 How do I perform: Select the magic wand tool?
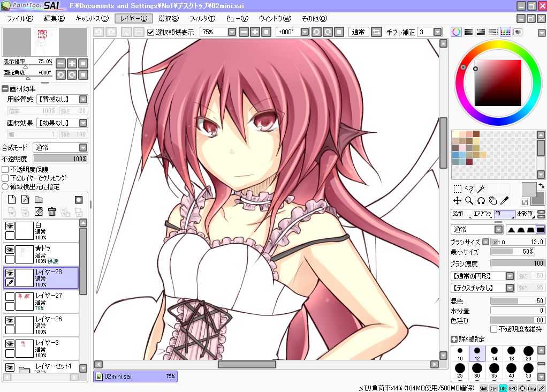481,189
